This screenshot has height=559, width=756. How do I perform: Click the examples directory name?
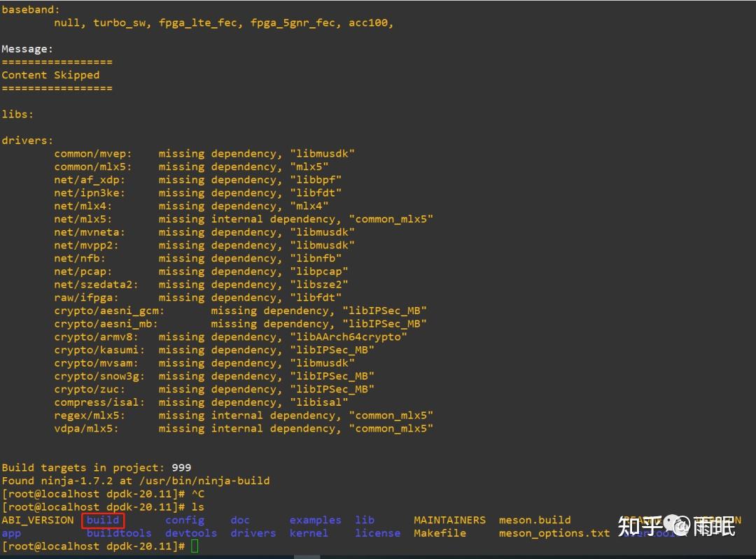click(315, 520)
